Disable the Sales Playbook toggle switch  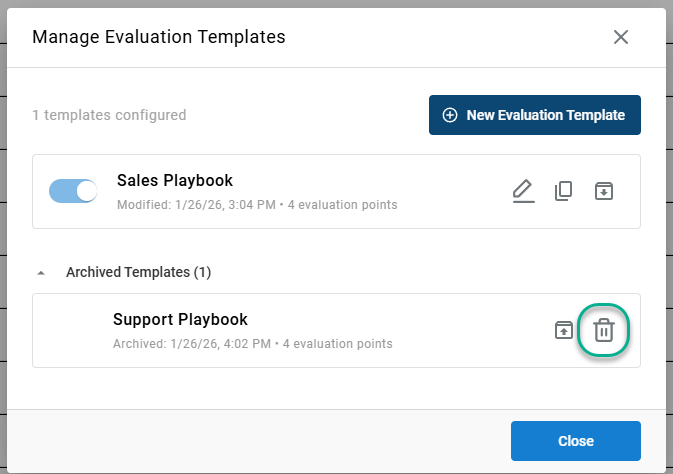(x=73, y=191)
